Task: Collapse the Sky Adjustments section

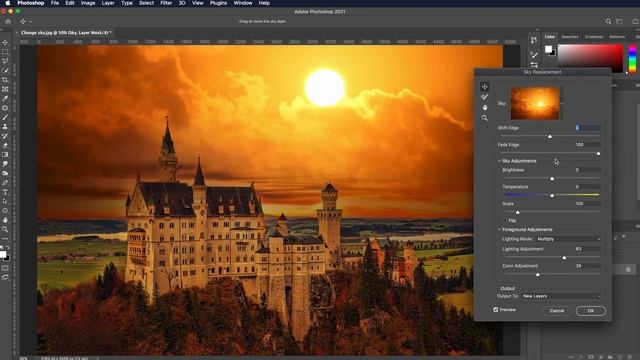Action: pos(499,161)
